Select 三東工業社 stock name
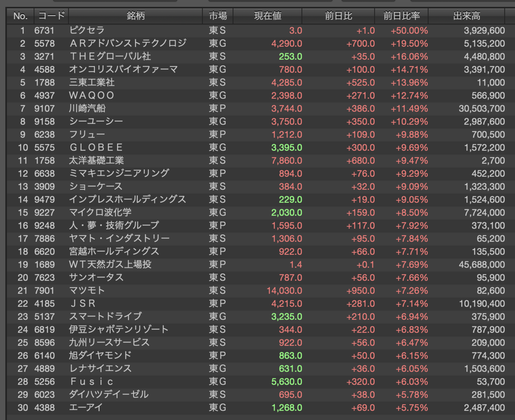Screen dimensions: 515x420 point(92,82)
